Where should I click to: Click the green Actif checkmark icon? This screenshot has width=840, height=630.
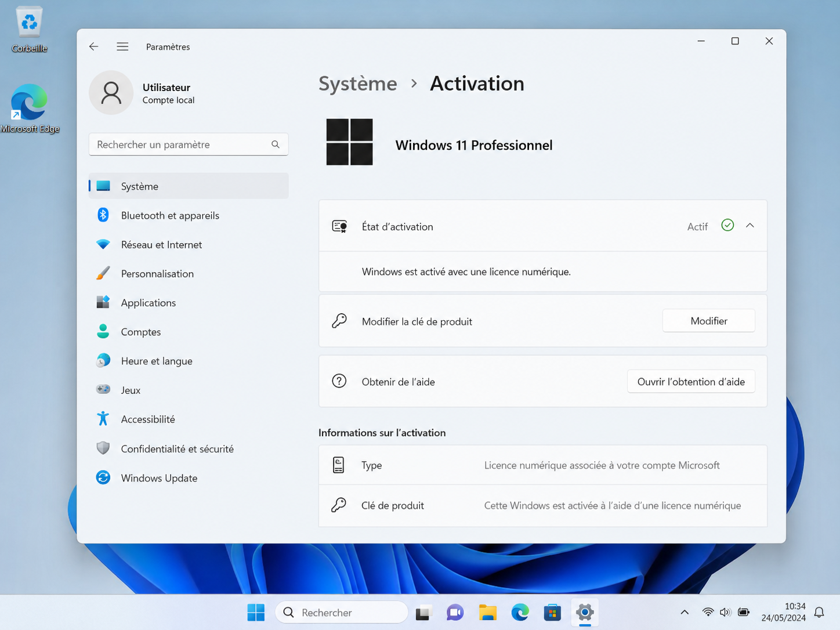(x=727, y=225)
